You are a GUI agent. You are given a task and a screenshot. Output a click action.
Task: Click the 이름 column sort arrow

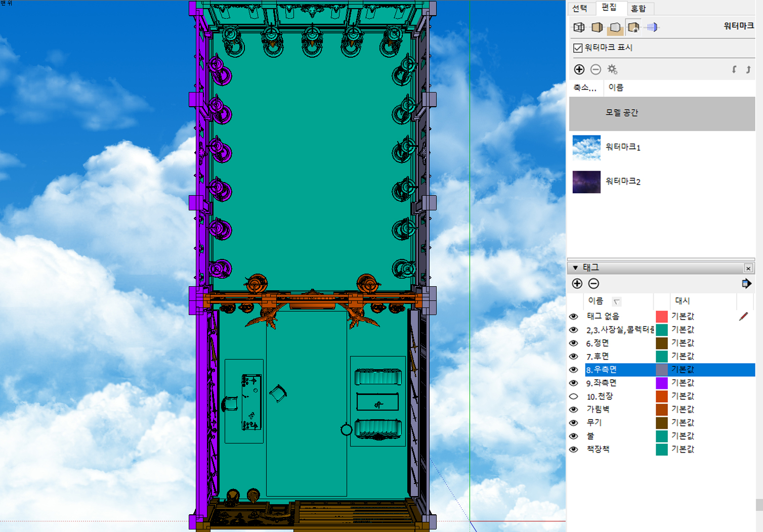(616, 302)
